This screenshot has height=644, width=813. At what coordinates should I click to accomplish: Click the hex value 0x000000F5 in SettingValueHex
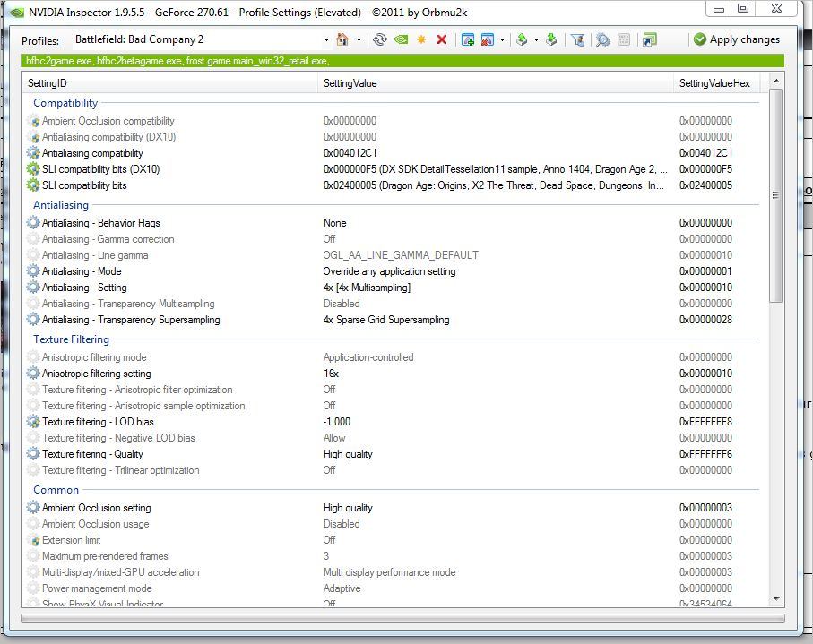click(x=705, y=169)
